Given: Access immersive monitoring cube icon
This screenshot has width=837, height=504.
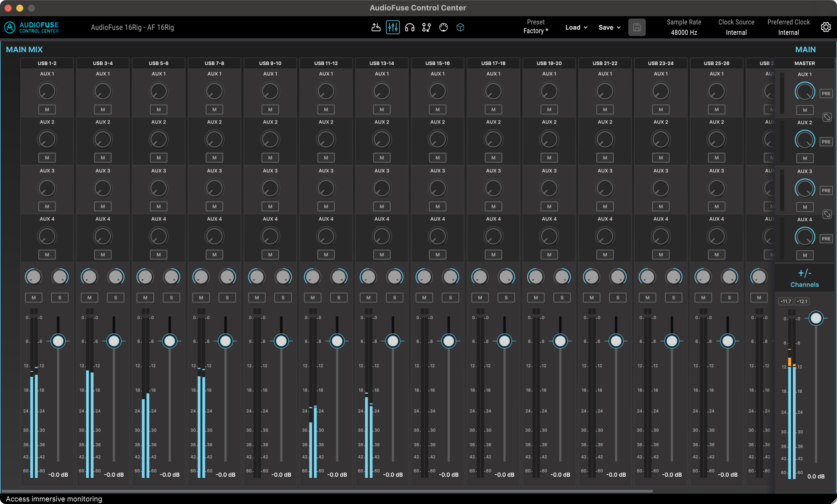Looking at the screenshot, I should tap(460, 27).
